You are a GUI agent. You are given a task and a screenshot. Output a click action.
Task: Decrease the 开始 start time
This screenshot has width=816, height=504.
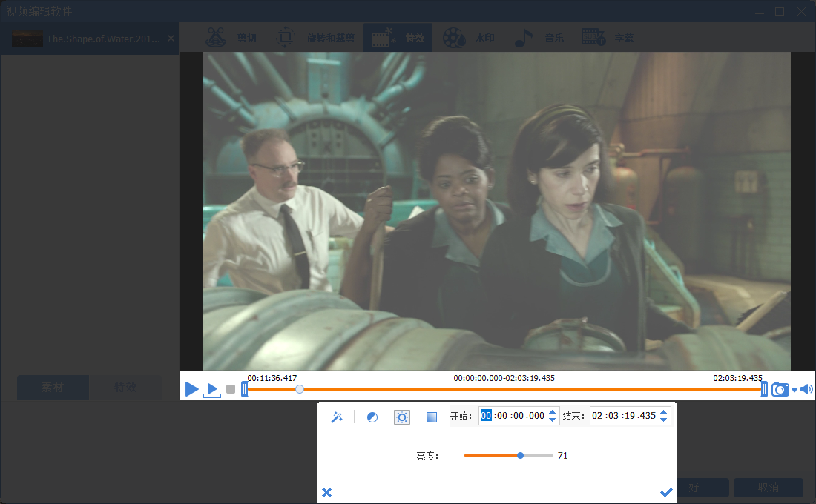pos(553,420)
